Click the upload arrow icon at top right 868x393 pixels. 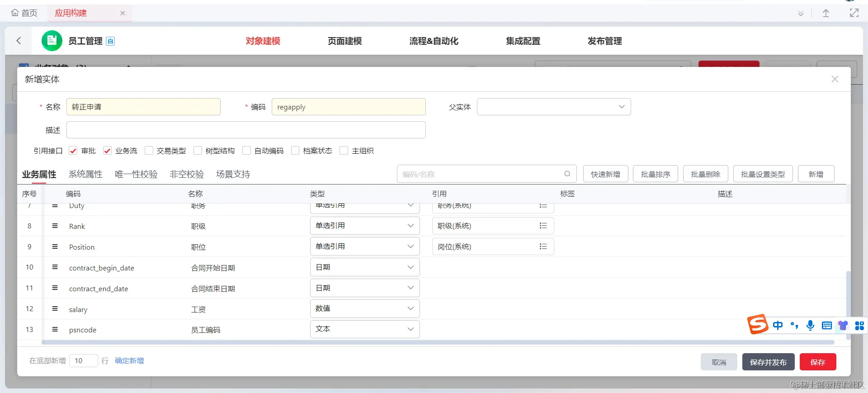[x=826, y=13]
